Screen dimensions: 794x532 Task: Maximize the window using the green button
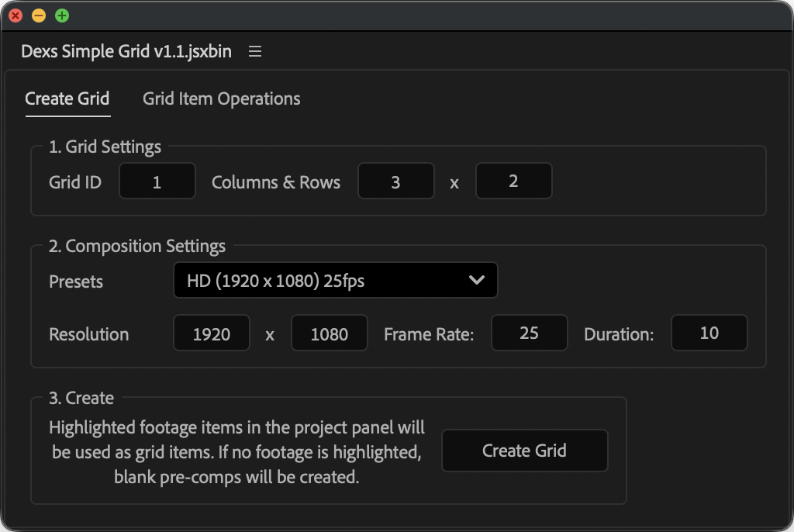tap(62, 16)
